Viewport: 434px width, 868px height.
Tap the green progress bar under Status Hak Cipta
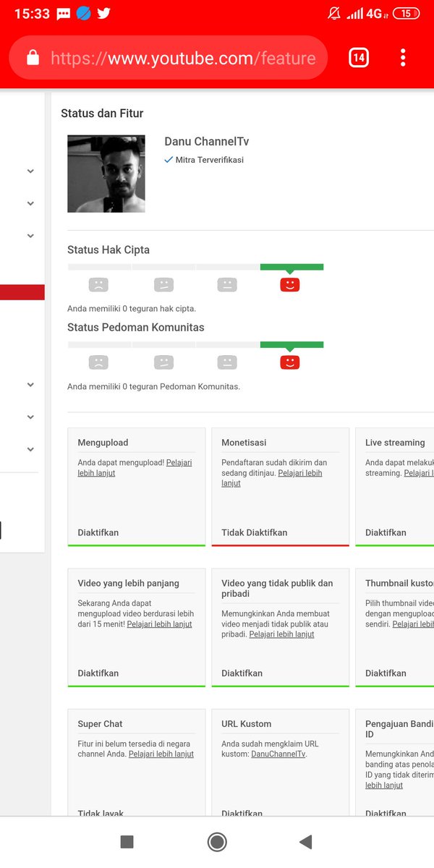(x=292, y=267)
